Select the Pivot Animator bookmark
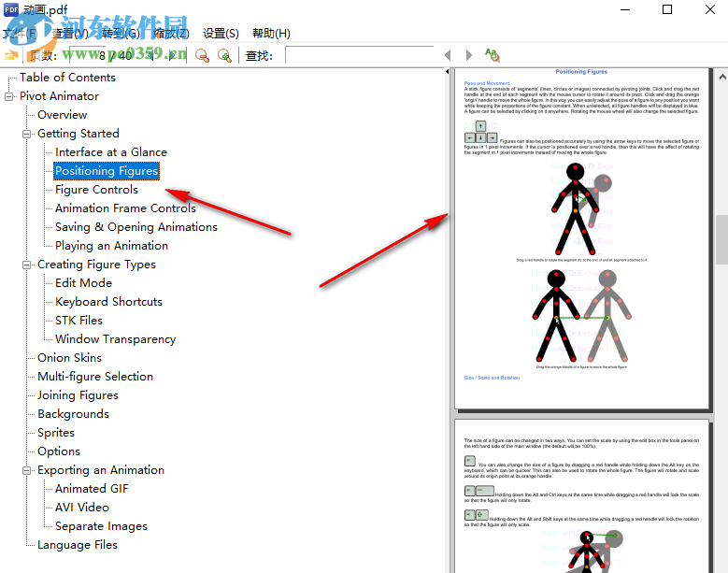This screenshot has height=573, width=728. 59,96
